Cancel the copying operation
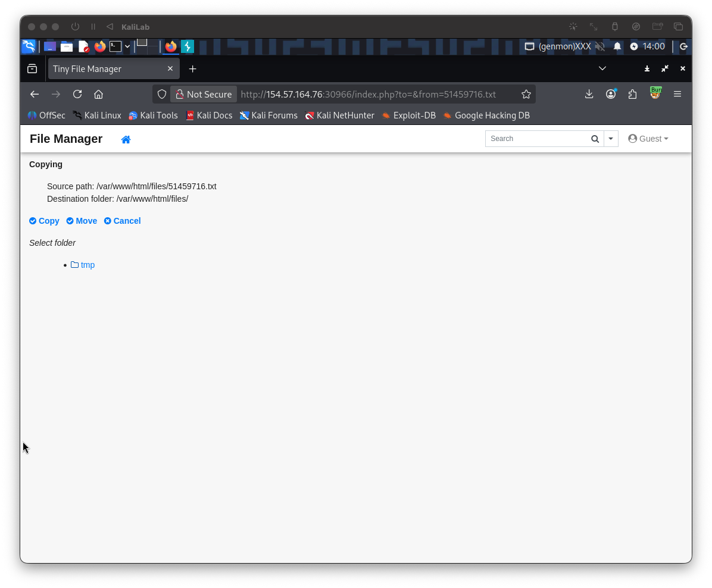The width and height of the screenshot is (712, 588). (x=123, y=221)
